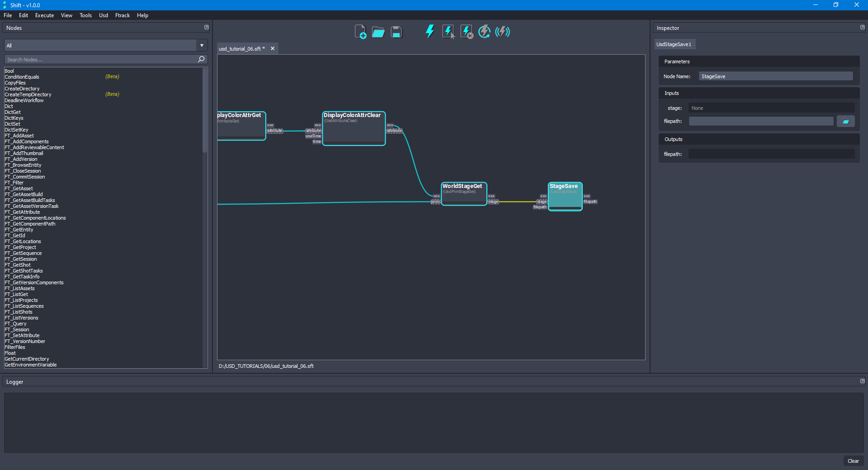Click the node list scrollbar
This screenshot has width=868, height=470.
pos(204,108)
